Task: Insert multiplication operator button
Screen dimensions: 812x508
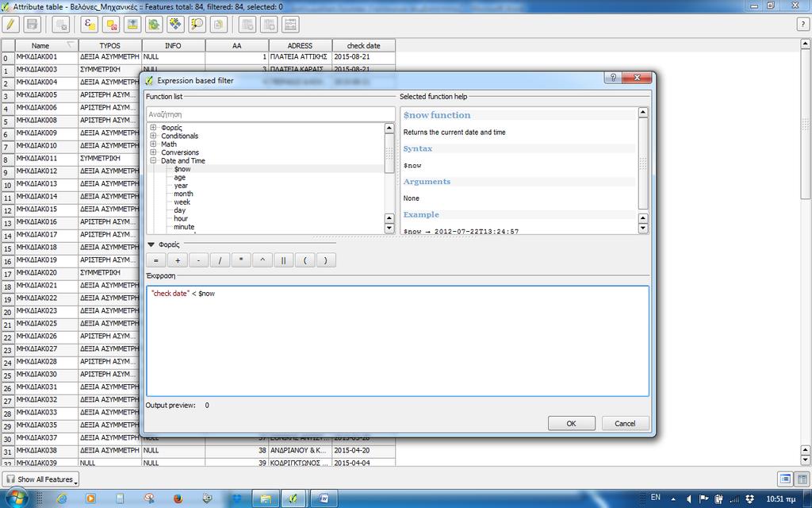Action: tap(241, 260)
